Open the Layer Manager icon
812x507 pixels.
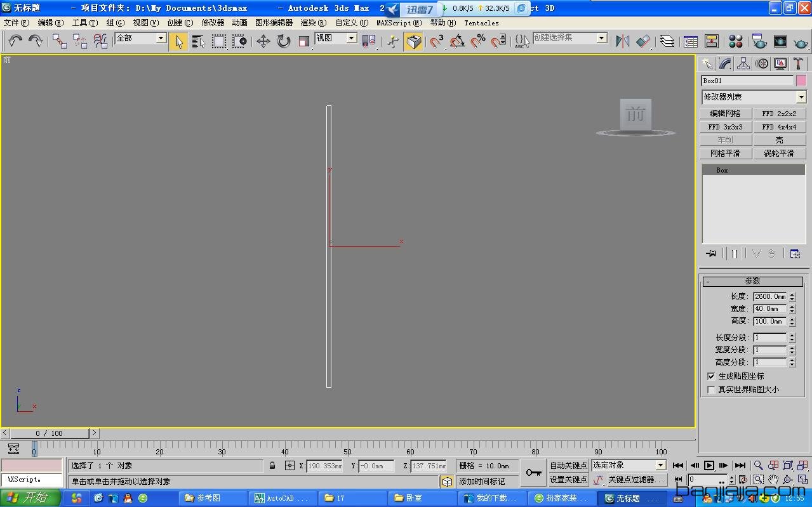(667, 41)
